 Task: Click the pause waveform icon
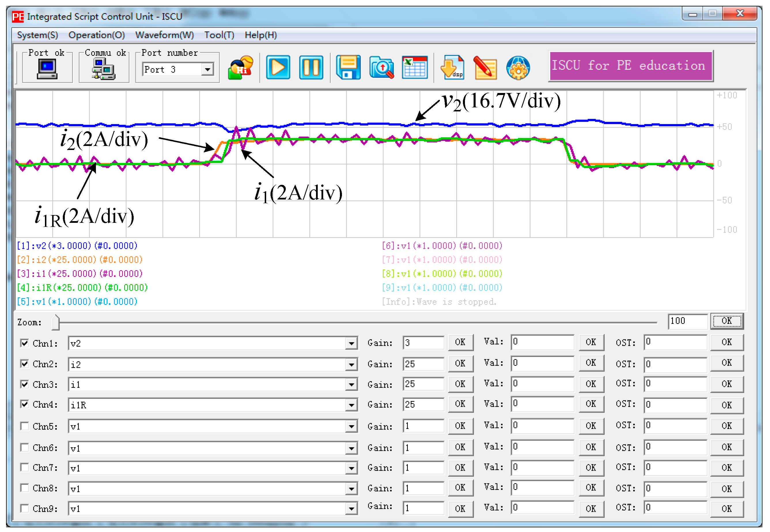(311, 68)
